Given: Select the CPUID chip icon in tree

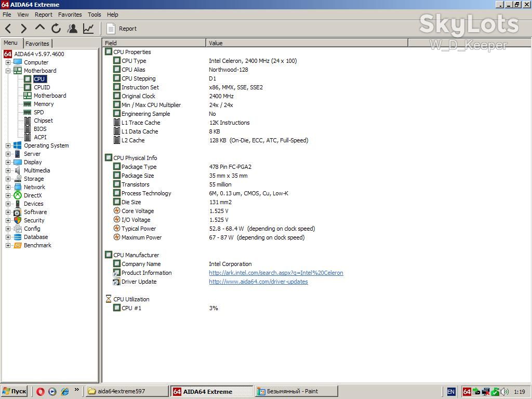Looking at the screenshot, I should tap(28, 87).
